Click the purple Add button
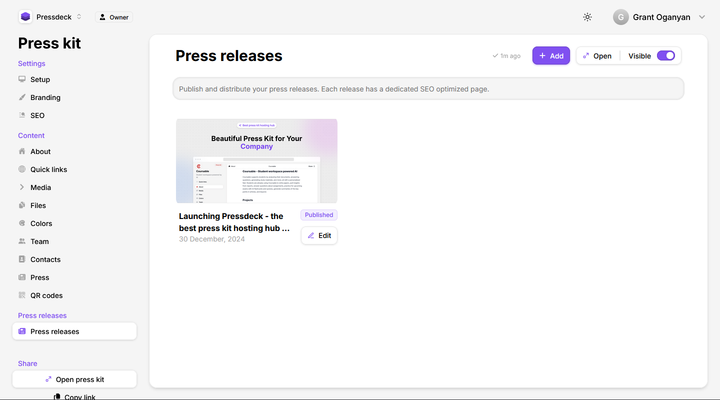 (x=551, y=56)
